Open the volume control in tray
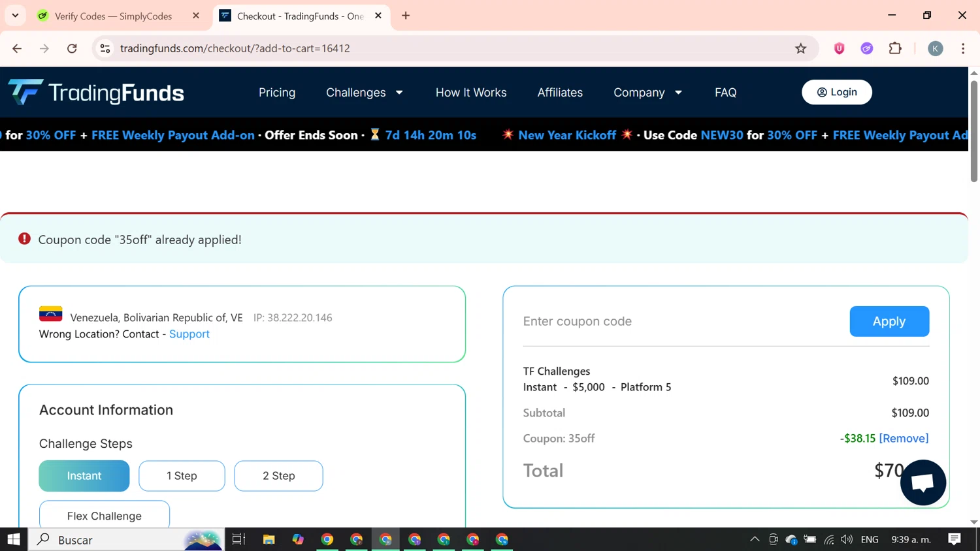Viewport: 980px width, 551px height. [x=847, y=539]
